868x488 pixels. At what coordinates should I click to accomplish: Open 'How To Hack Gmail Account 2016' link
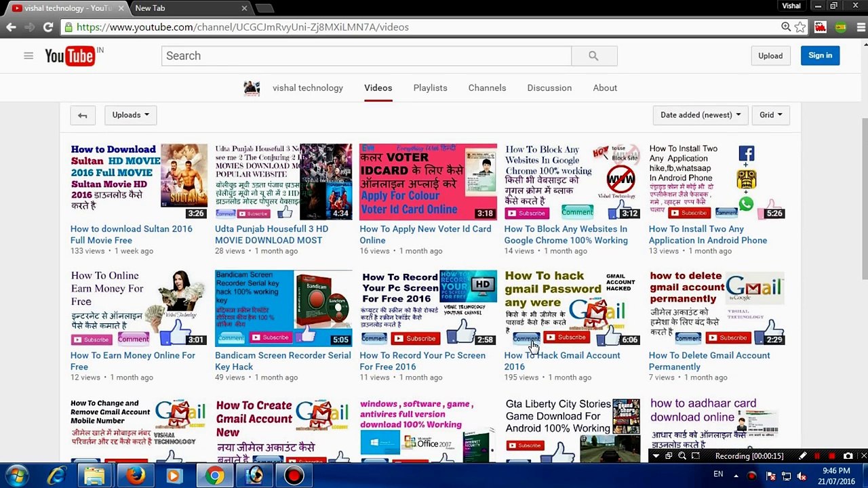562,361
